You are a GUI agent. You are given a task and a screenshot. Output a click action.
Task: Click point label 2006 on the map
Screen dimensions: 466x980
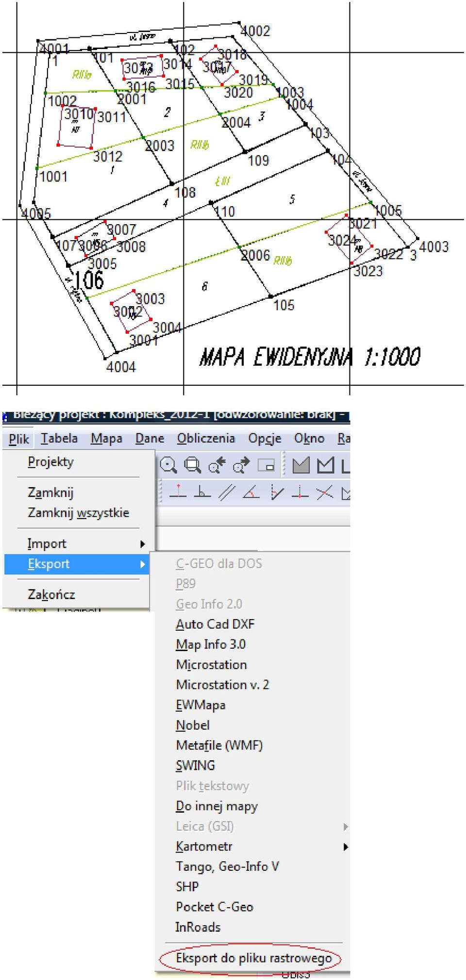(x=255, y=255)
